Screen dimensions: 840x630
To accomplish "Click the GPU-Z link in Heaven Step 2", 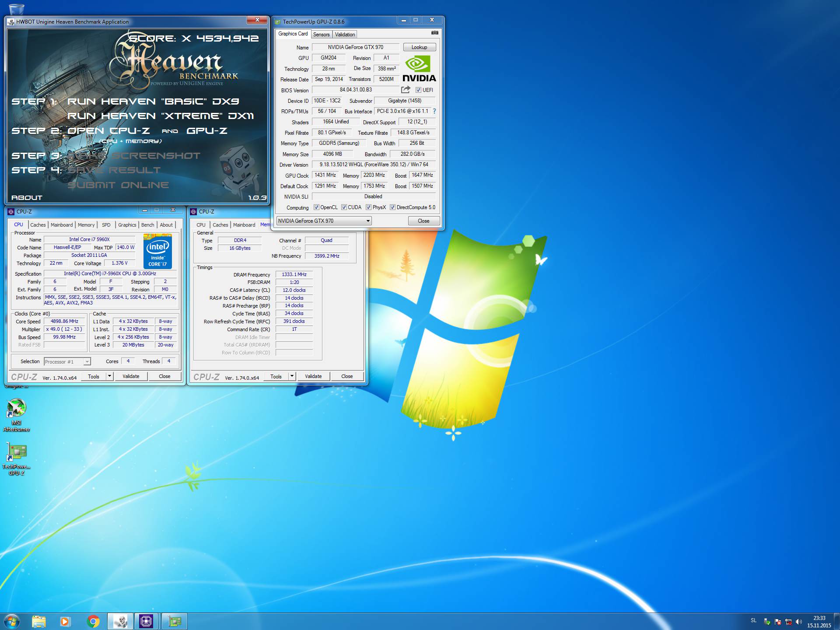I will (206, 131).
